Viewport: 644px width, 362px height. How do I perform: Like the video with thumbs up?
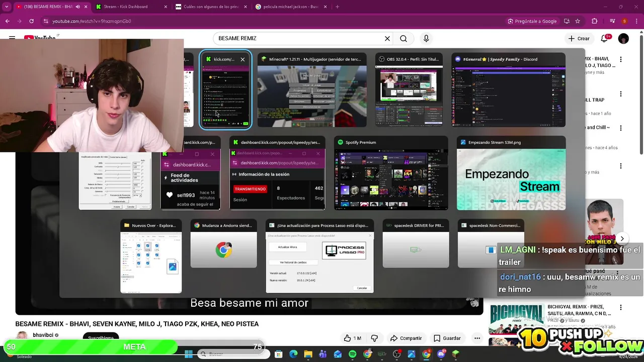click(352, 338)
